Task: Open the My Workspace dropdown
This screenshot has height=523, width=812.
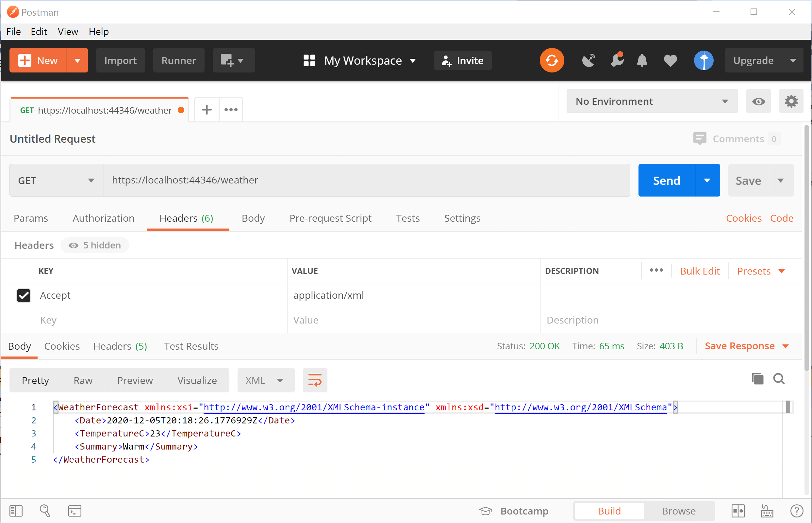Action: pyautogui.click(x=370, y=60)
